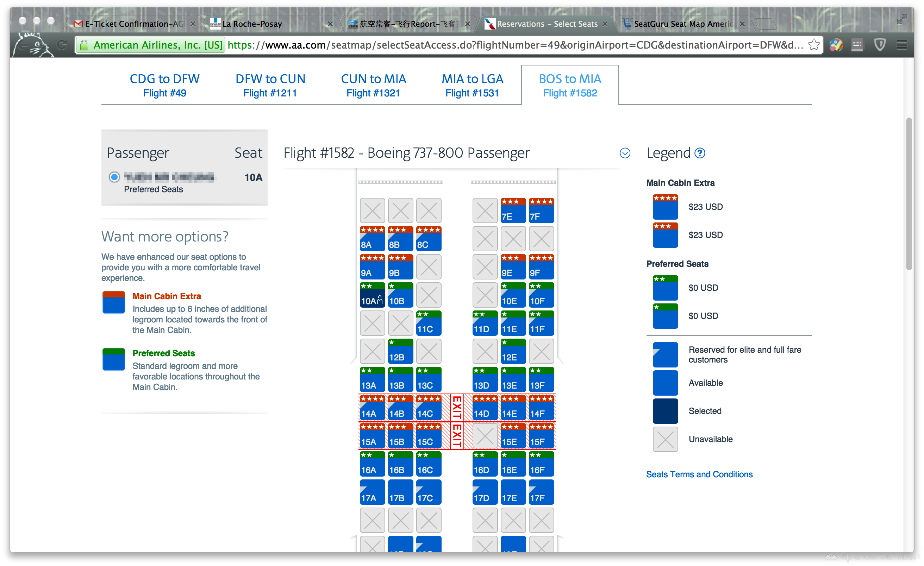Click the Preferred Seats green heading link

pos(163,353)
